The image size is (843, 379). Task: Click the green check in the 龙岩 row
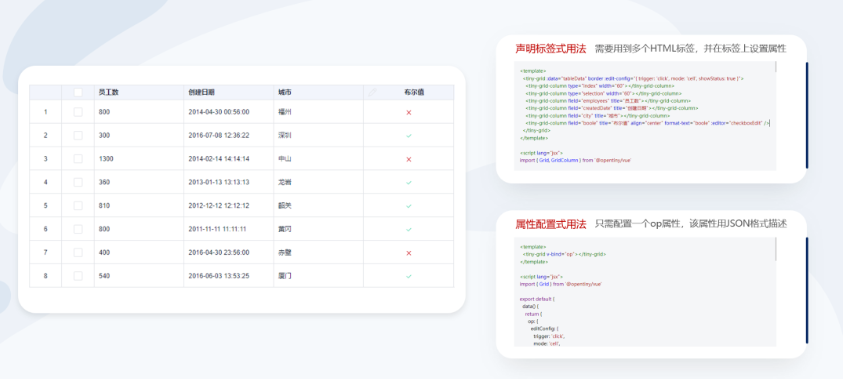tap(409, 182)
